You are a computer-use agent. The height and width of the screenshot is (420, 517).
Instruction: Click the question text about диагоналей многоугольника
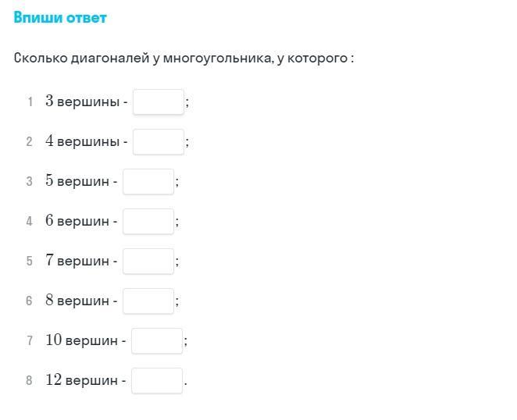tap(184, 59)
